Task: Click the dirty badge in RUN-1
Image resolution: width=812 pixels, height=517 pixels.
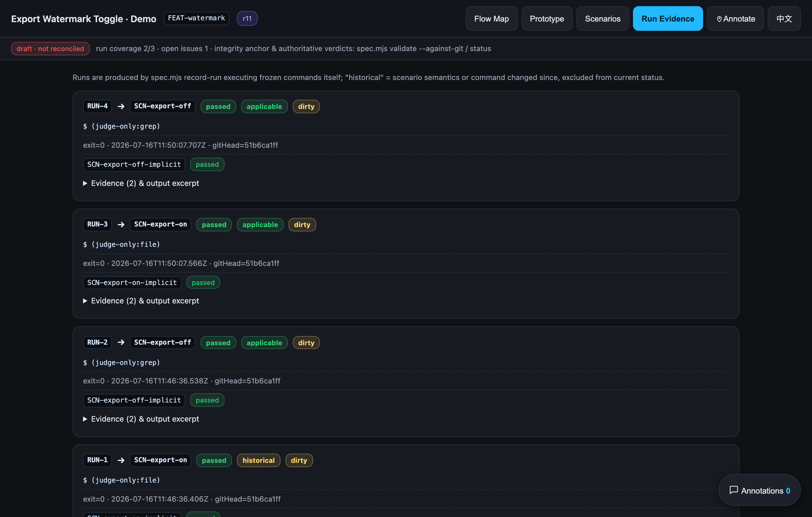Action: (299, 460)
